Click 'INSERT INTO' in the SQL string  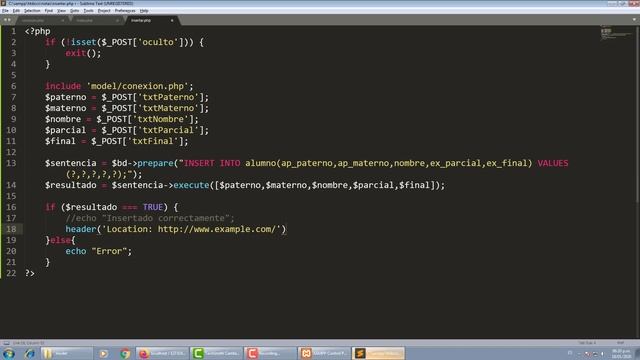pyautogui.click(x=212, y=163)
